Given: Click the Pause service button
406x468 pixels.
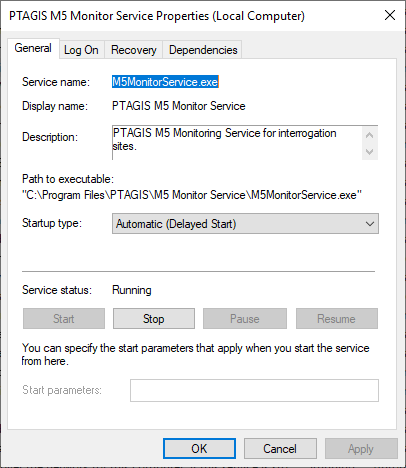Looking at the screenshot, I should 245,319.
